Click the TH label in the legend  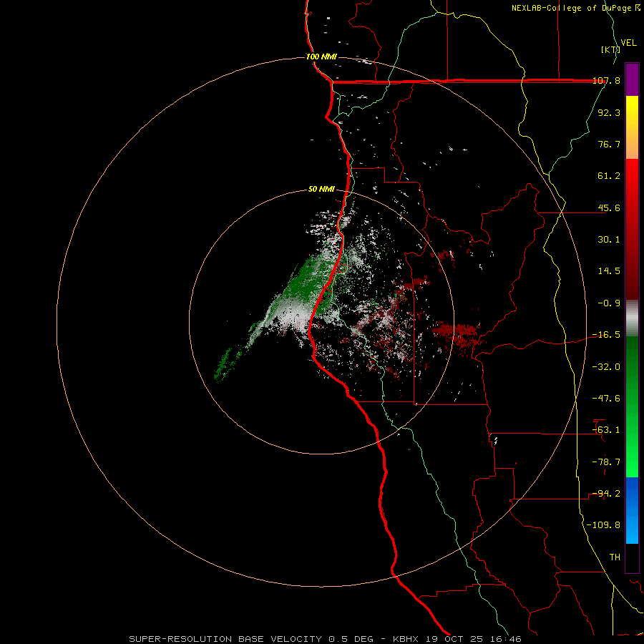tap(615, 557)
